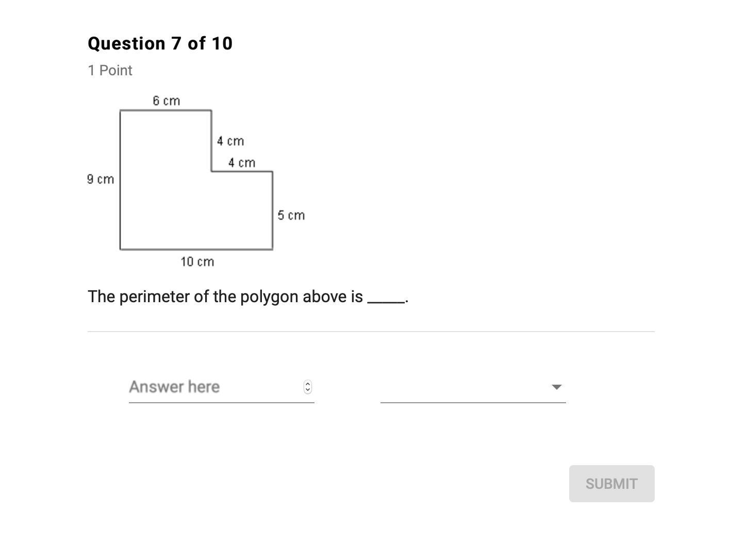
Task: Click the "9 cm" side label
Action: 101,179
